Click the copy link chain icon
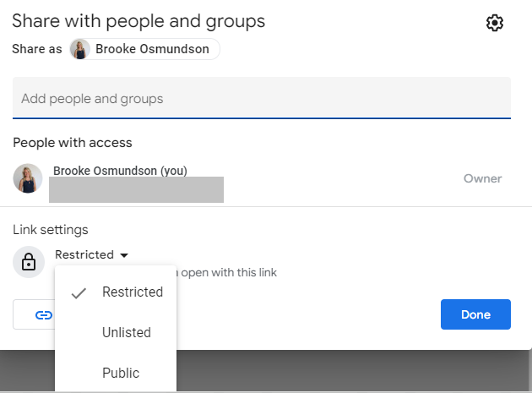Viewport: 532px width, 393px height. pyautogui.click(x=43, y=315)
